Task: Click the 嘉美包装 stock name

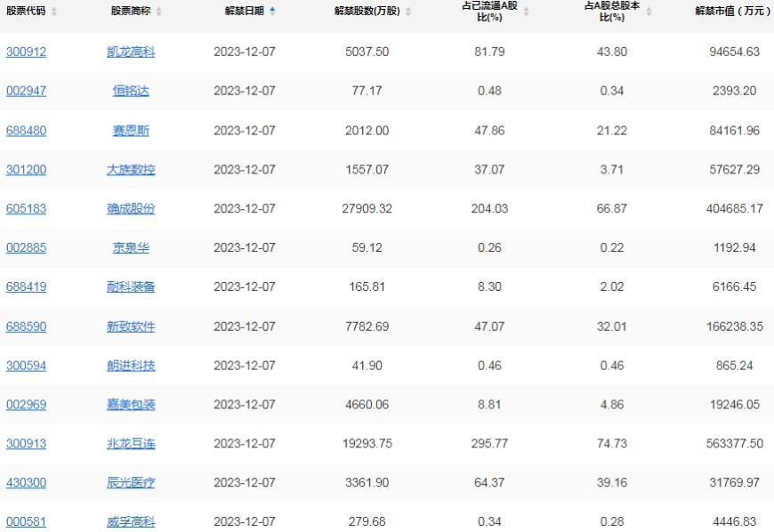Action: 131,405
